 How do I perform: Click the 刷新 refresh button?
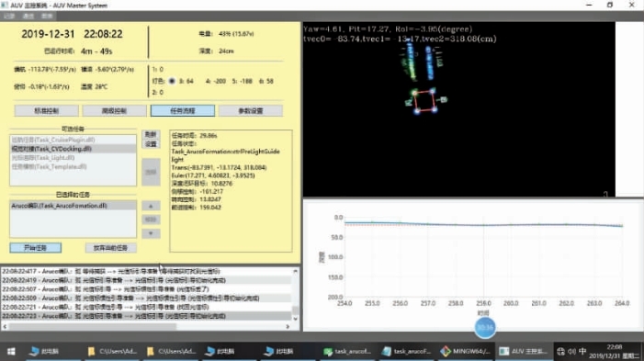[151, 134]
